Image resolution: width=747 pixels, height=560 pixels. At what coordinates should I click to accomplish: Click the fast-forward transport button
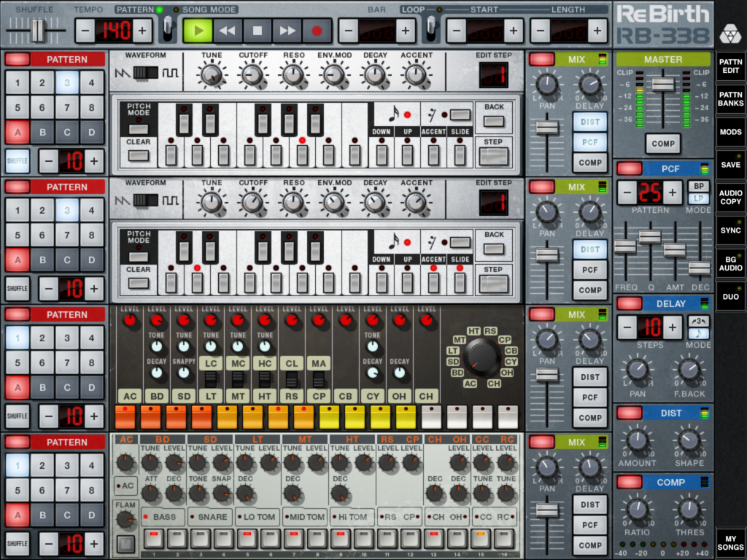[287, 31]
